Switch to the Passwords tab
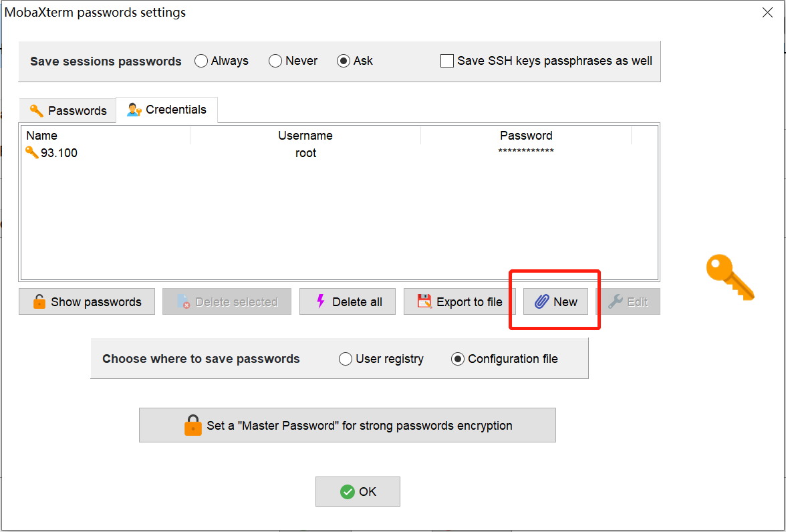Image resolution: width=786 pixels, height=532 pixels. 67,110
